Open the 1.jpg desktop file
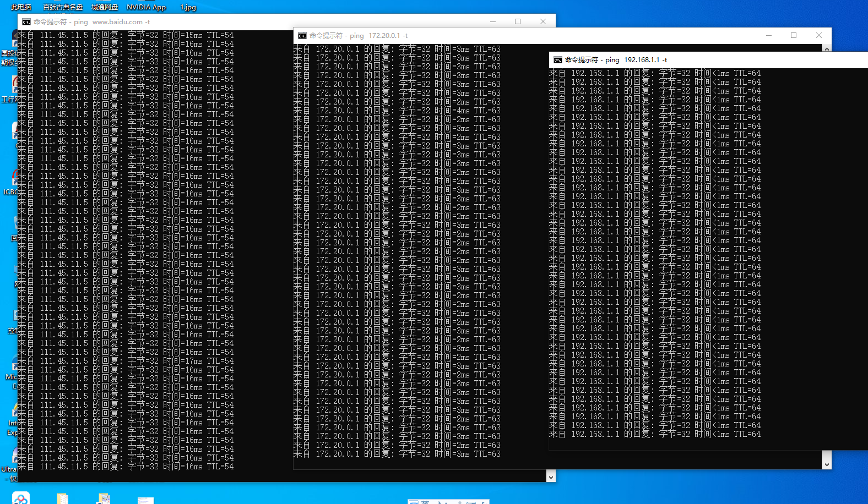868x504 pixels. (x=188, y=7)
